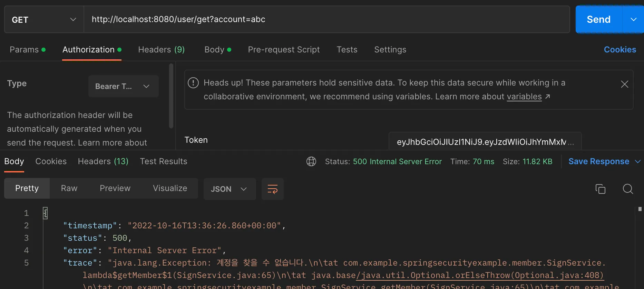This screenshot has height=289, width=644.
Task: Switch to the Test Results tab
Action: pos(163,161)
